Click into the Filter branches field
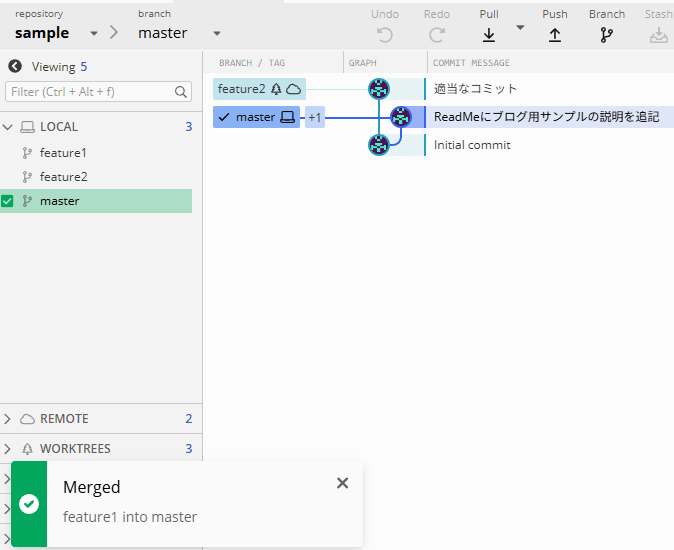Image resolution: width=674 pixels, height=550 pixels. point(98,92)
